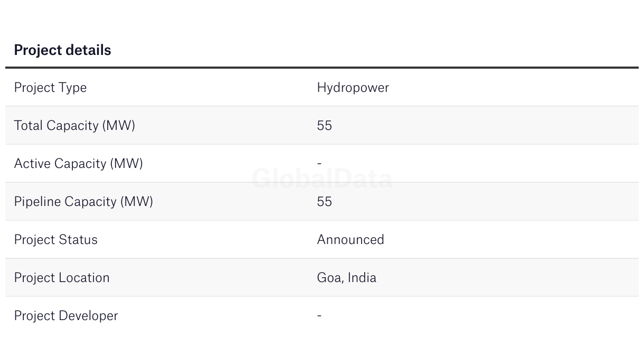
Task: Select the Project Developer label
Action: pyautogui.click(x=66, y=316)
